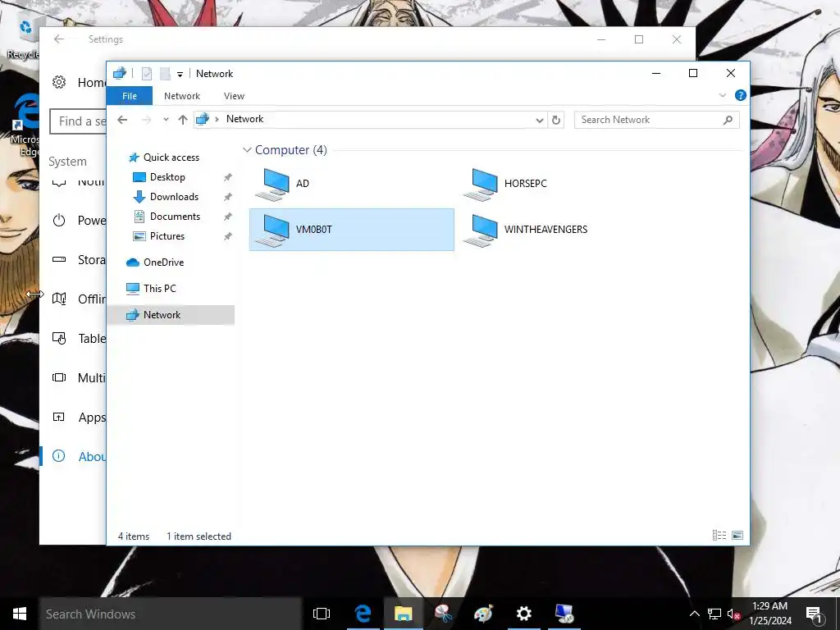
Task: Open Storage in Settings sidebar
Action: point(79,260)
